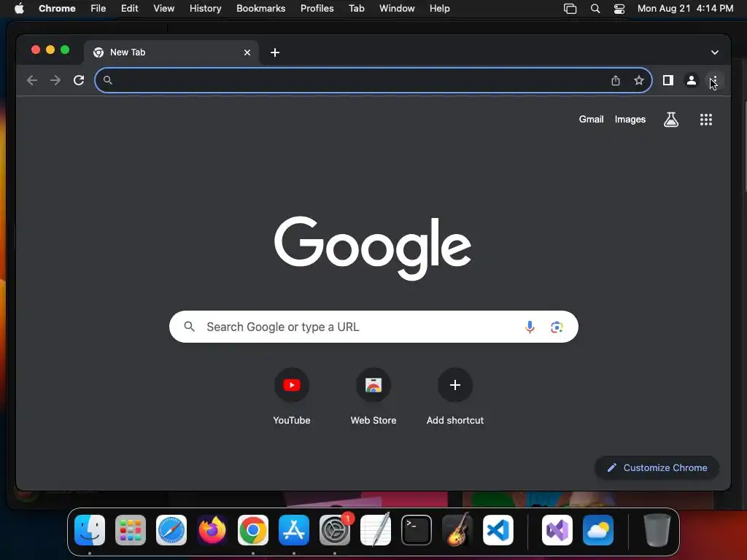747x560 pixels.
Task: Open Spotlight search in menu bar
Action: click(595, 9)
